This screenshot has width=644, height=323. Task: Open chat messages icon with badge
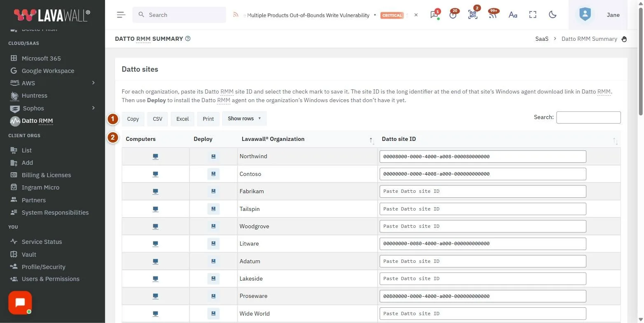[434, 15]
